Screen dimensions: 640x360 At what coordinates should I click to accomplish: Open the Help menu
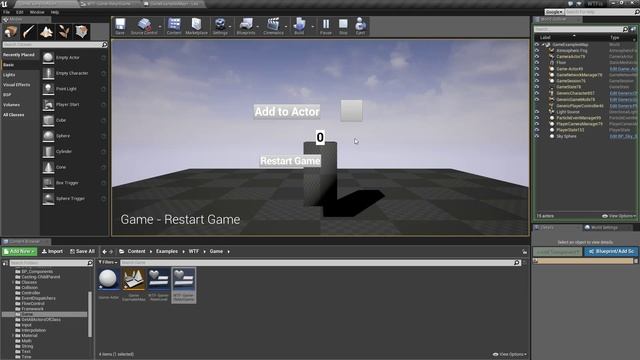[x=55, y=12]
